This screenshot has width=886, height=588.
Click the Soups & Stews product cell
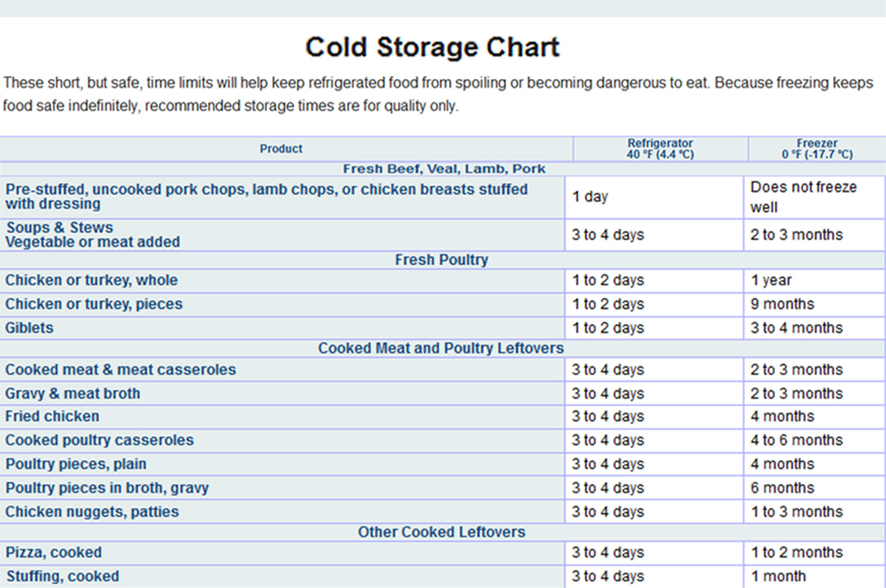[282, 235]
